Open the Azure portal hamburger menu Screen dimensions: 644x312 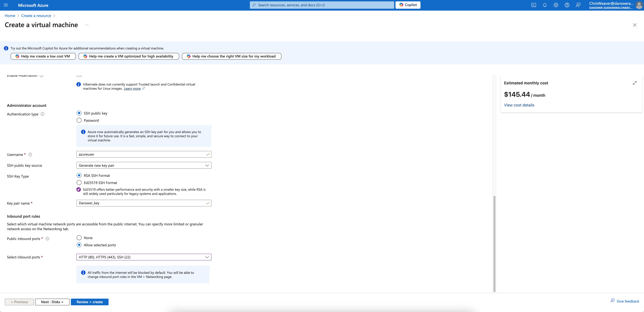click(x=6, y=5)
